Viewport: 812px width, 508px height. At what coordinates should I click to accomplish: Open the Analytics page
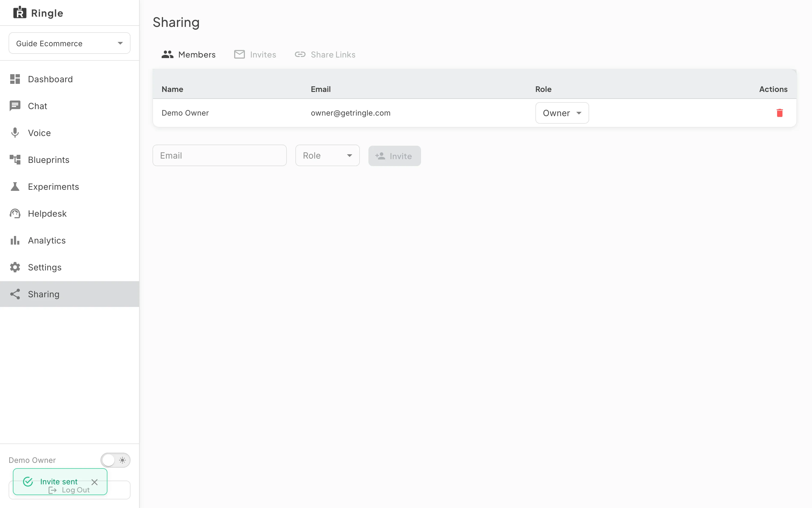pyautogui.click(x=70, y=240)
